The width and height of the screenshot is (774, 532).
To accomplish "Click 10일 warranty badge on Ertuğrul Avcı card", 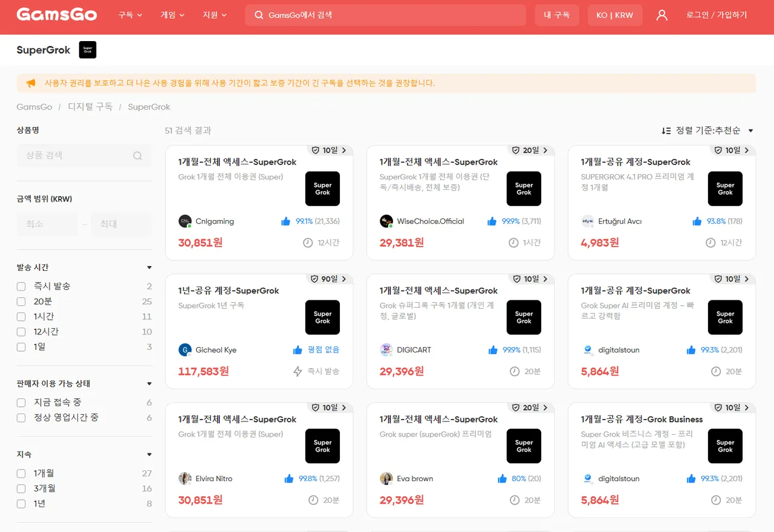I will (x=732, y=150).
